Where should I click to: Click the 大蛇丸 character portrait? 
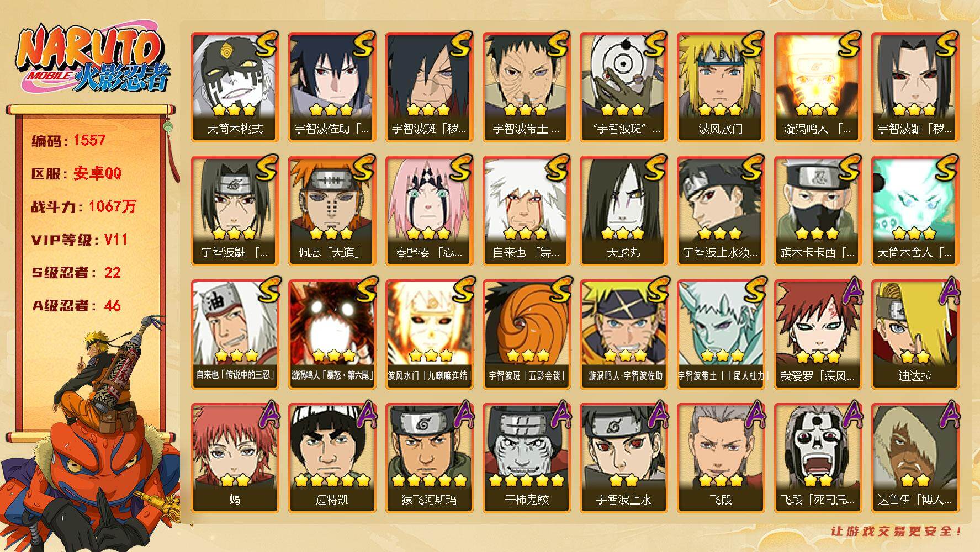coord(624,211)
